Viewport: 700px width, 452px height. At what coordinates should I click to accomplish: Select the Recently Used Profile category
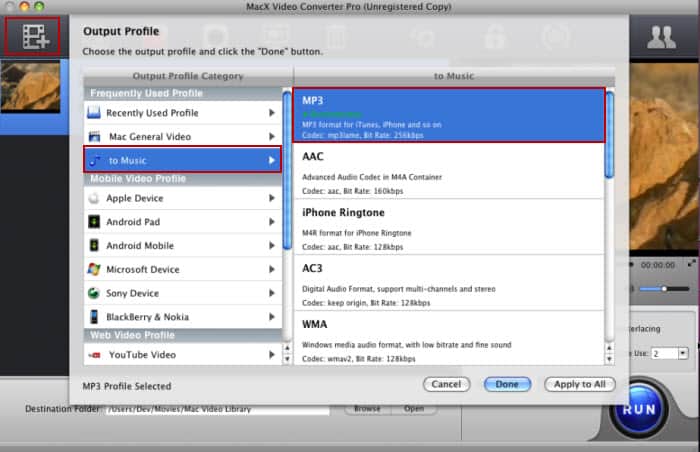click(x=183, y=113)
